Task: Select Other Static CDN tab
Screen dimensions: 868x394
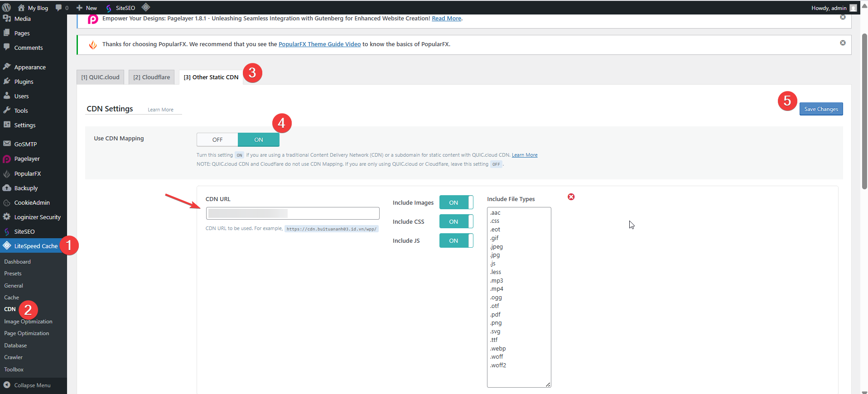Action: 211,77
